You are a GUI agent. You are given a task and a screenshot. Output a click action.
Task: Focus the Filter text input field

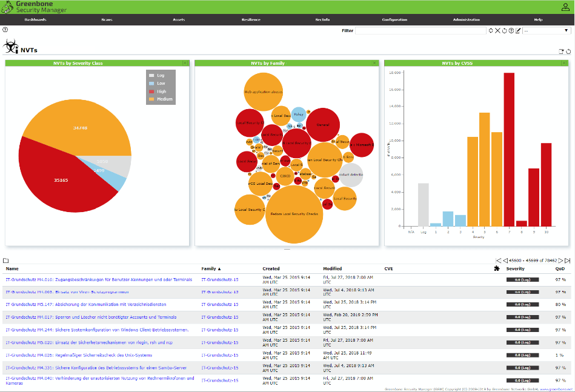click(x=420, y=30)
